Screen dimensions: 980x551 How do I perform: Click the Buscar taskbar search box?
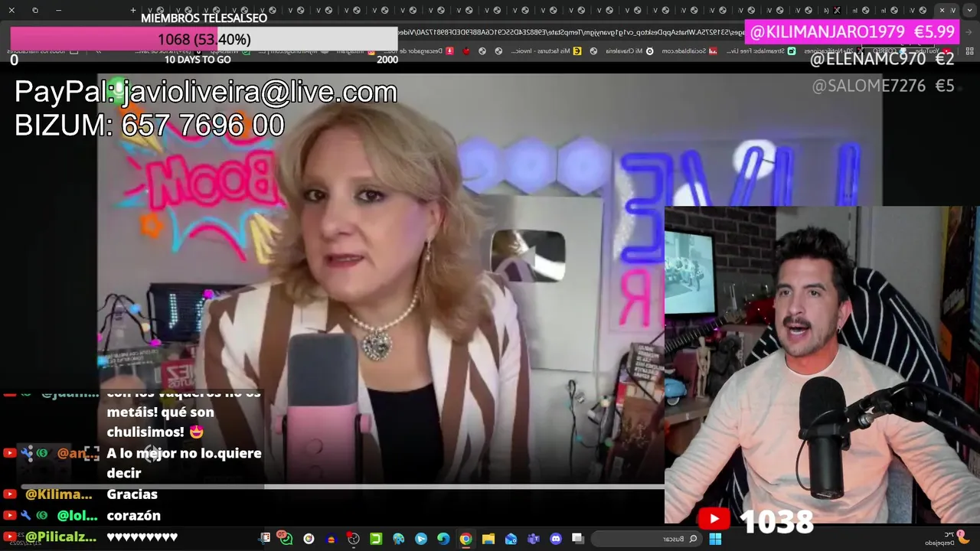coord(647,539)
